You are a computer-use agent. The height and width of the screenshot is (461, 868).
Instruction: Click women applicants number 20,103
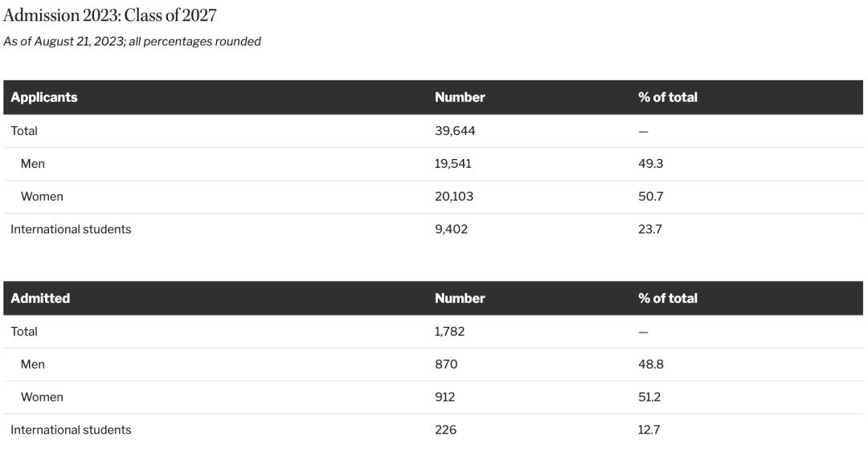[x=455, y=196]
